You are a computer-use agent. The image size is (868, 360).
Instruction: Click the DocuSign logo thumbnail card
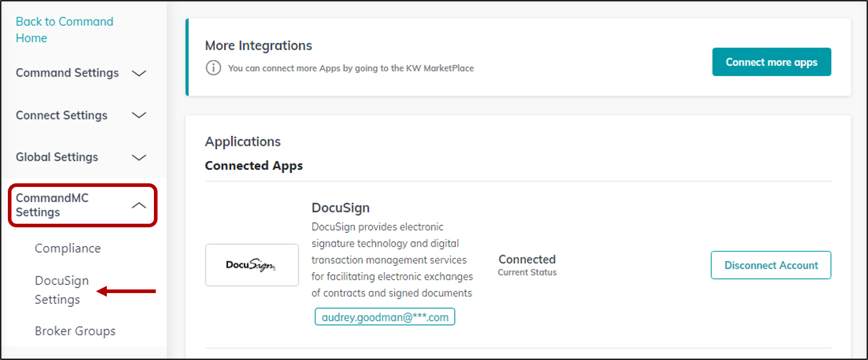click(252, 265)
